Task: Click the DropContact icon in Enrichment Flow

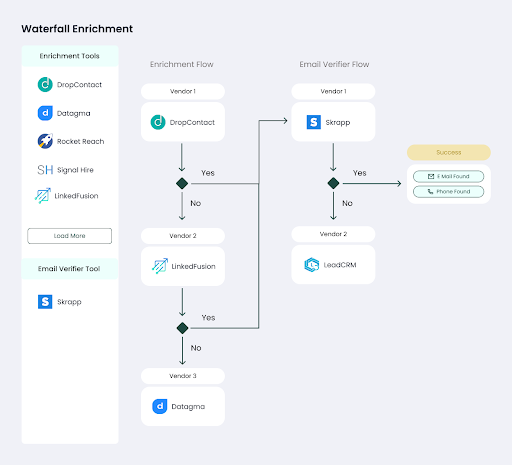Action: [158, 122]
